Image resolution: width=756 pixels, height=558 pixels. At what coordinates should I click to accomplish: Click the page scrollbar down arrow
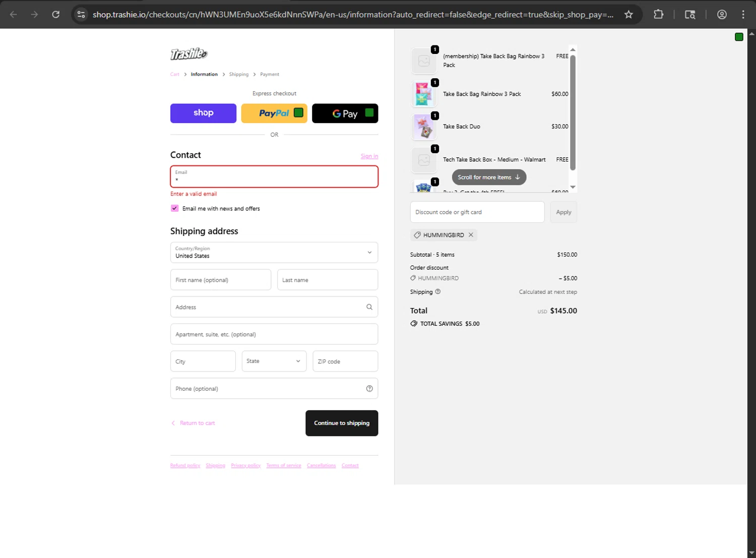point(751,553)
